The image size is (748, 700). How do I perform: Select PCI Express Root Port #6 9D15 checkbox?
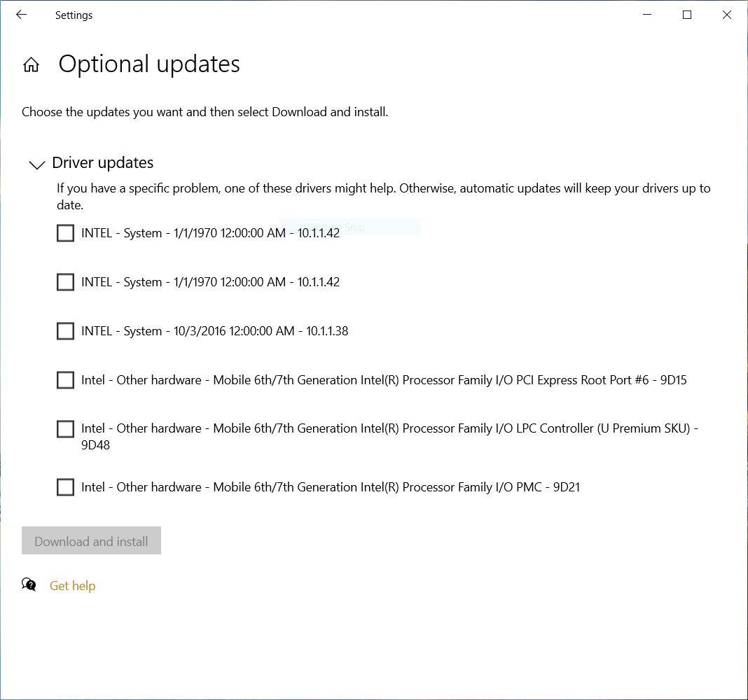[65, 380]
